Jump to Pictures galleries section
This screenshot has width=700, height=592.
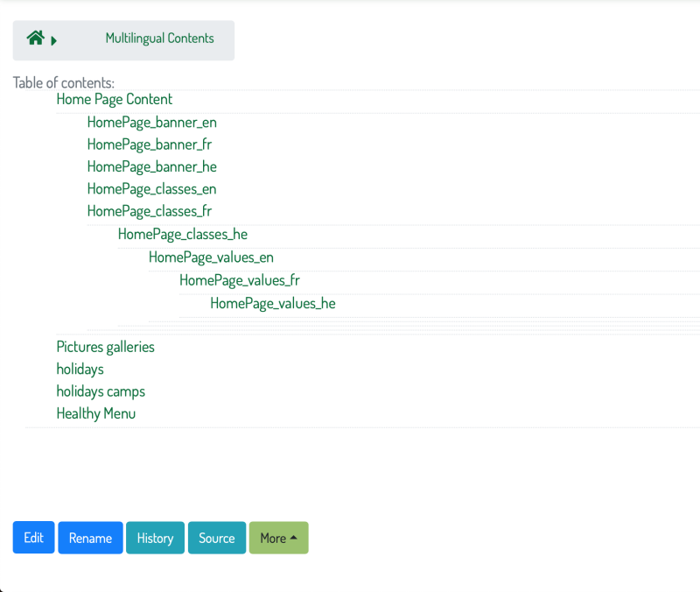105,347
